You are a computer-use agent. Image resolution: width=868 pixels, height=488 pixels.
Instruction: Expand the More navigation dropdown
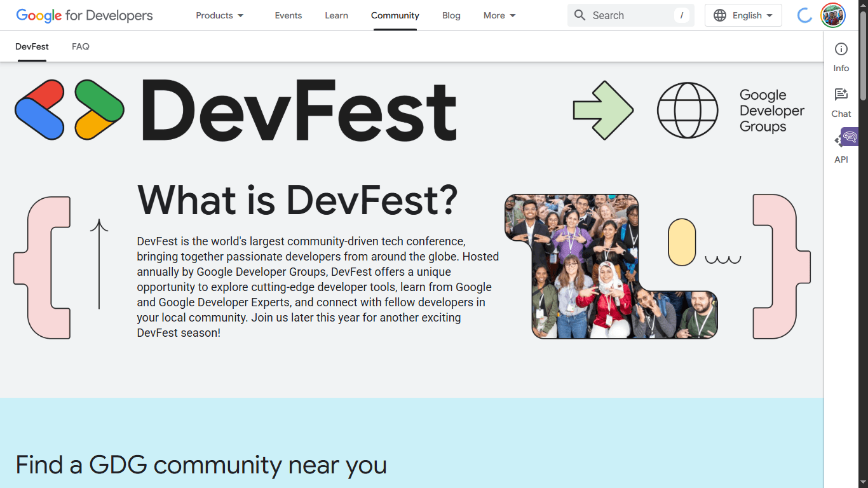tap(499, 15)
